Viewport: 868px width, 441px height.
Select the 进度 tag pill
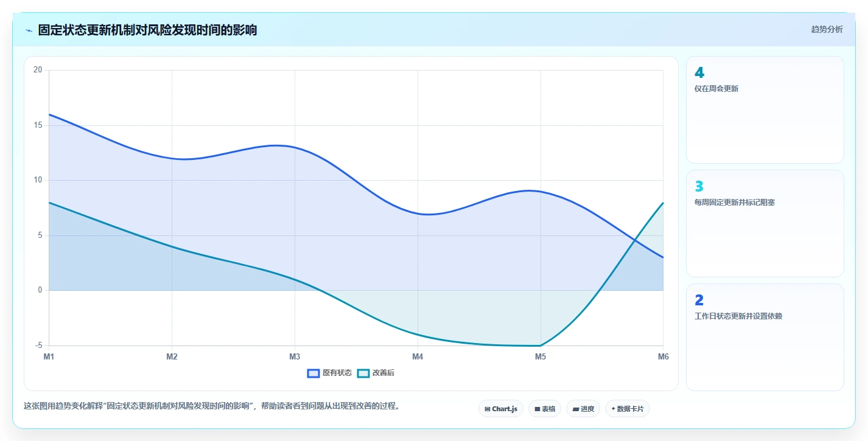click(x=583, y=409)
